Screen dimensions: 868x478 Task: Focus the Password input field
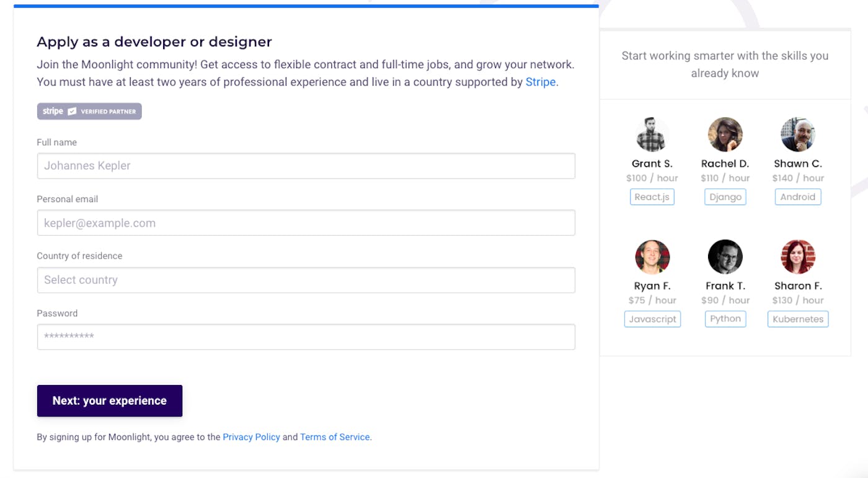[x=306, y=337]
